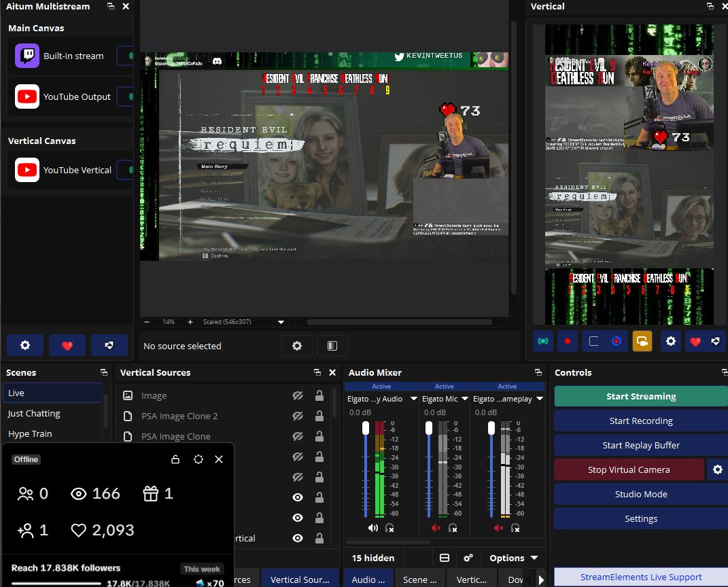Select the Hype Train scene

(52, 433)
